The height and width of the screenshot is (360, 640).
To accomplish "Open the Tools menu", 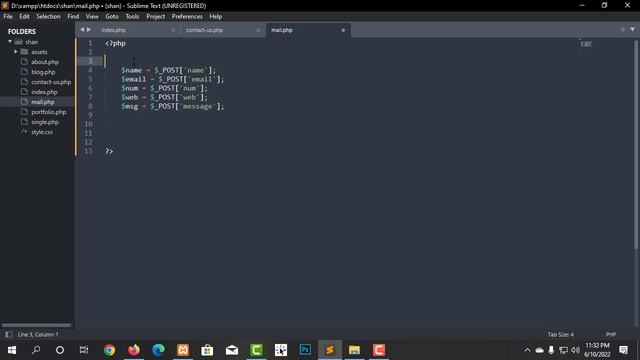I will (132, 16).
